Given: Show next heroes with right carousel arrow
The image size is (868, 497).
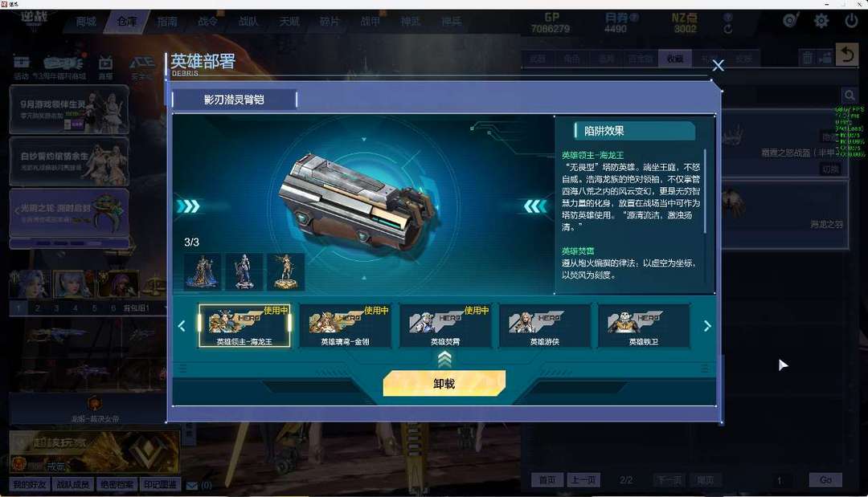Looking at the screenshot, I should point(707,326).
